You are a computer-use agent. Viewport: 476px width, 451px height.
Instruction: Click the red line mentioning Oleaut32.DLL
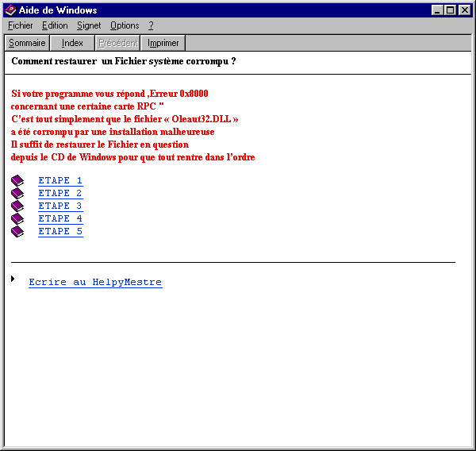point(125,119)
